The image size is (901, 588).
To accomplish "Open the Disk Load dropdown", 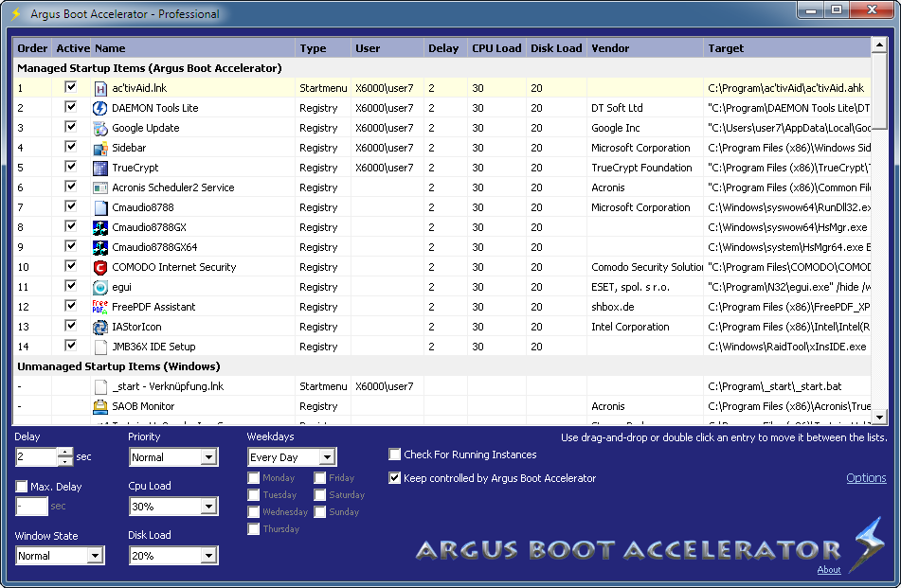I will (x=208, y=557).
